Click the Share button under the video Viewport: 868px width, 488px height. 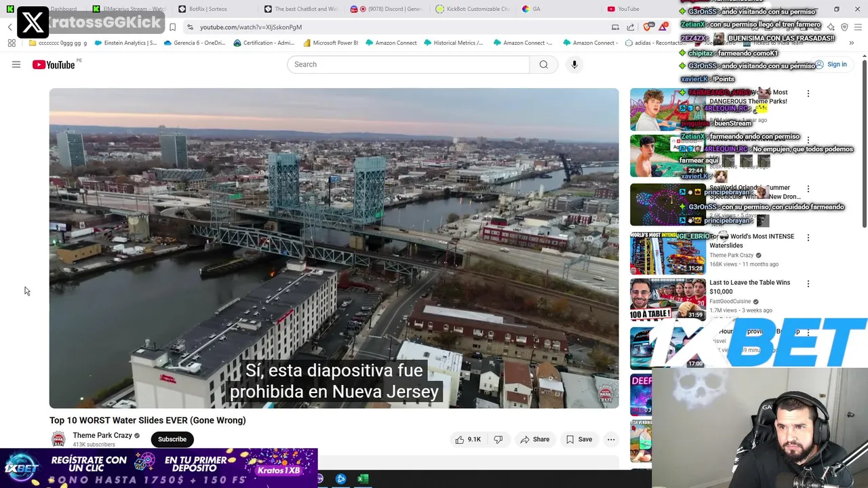coord(535,439)
